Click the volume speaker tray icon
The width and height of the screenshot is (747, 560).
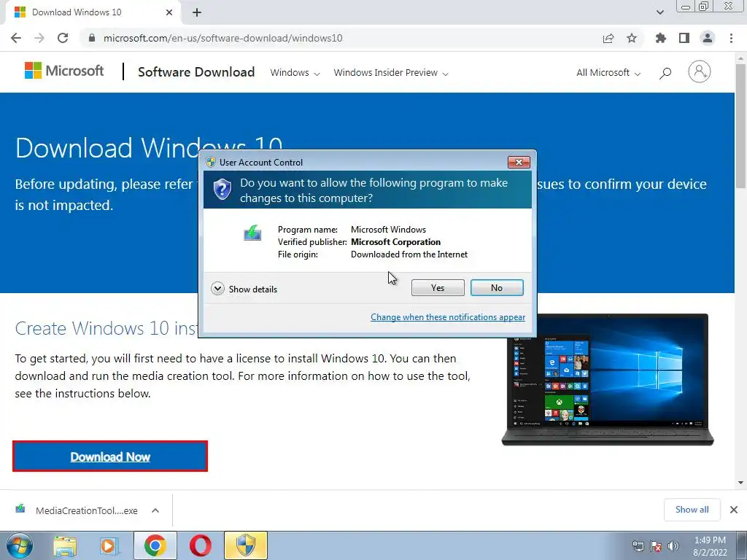(673, 546)
